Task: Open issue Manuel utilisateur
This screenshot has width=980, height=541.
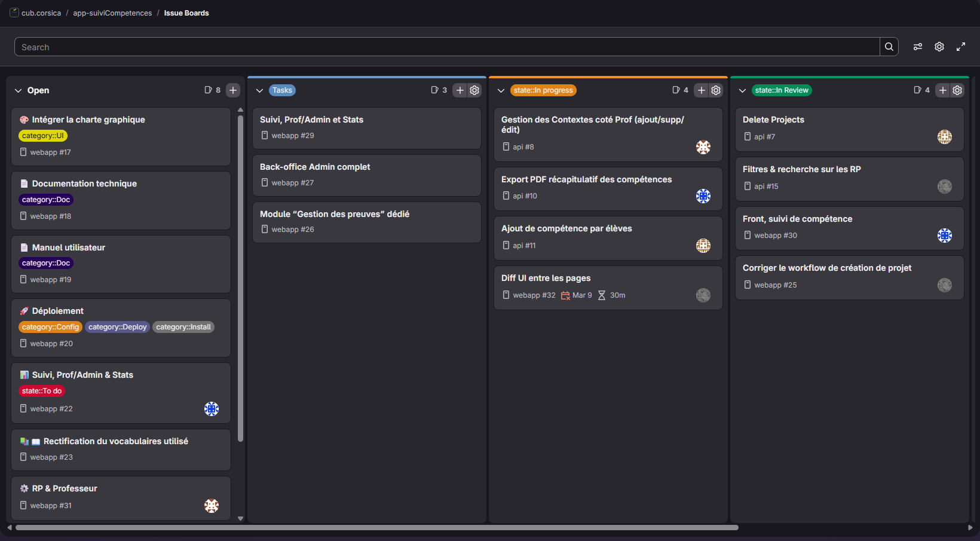Action: click(x=69, y=247)
